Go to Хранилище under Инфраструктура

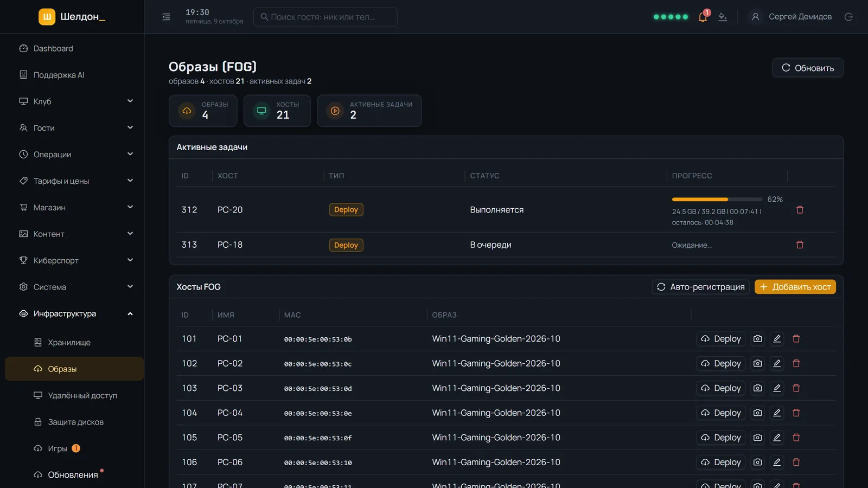point(75,343)
